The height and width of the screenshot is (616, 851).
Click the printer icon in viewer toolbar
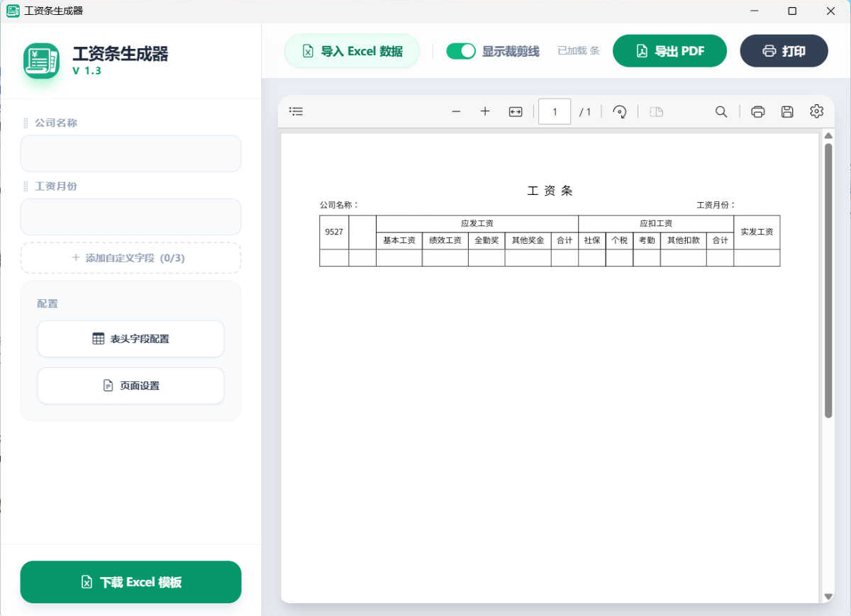coord(758,111)
